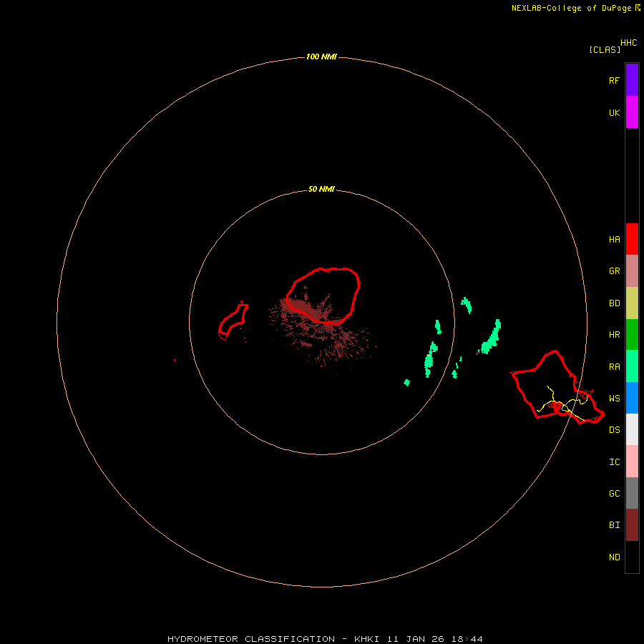Screen dimensions: 644x644
Task: Click the ND legend label
Action: pyautogui.click(x=614, y=557)
